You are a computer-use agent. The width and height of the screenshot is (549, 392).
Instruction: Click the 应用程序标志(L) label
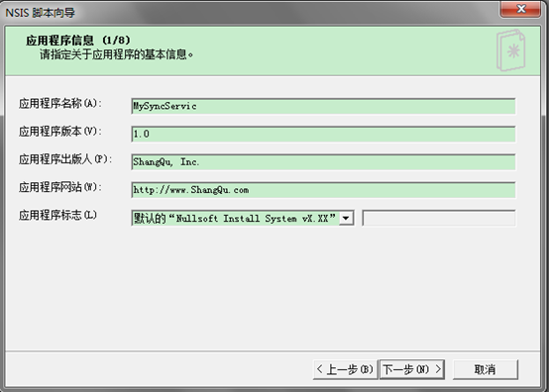coord(57,215)
